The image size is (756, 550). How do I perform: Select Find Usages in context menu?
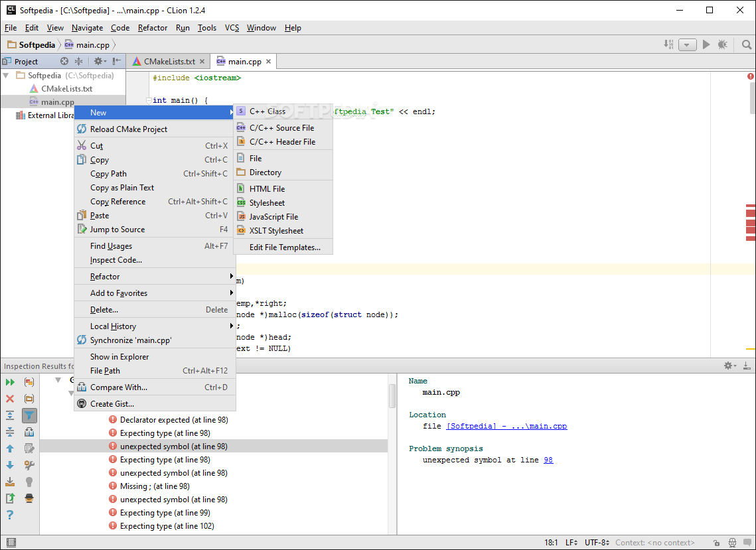pyautogui.click(x=155, y=246)
